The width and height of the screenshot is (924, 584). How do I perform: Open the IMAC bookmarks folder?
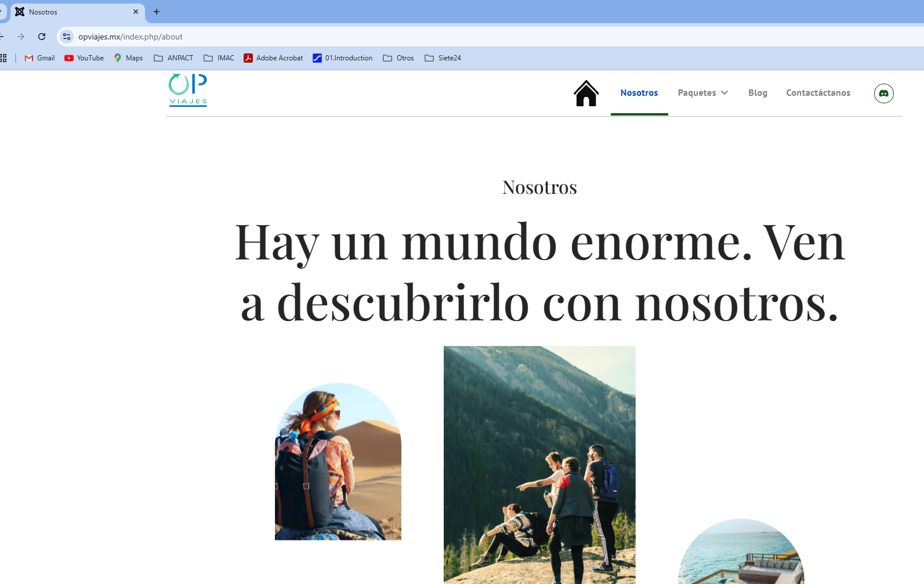click(x=219, y=58)
